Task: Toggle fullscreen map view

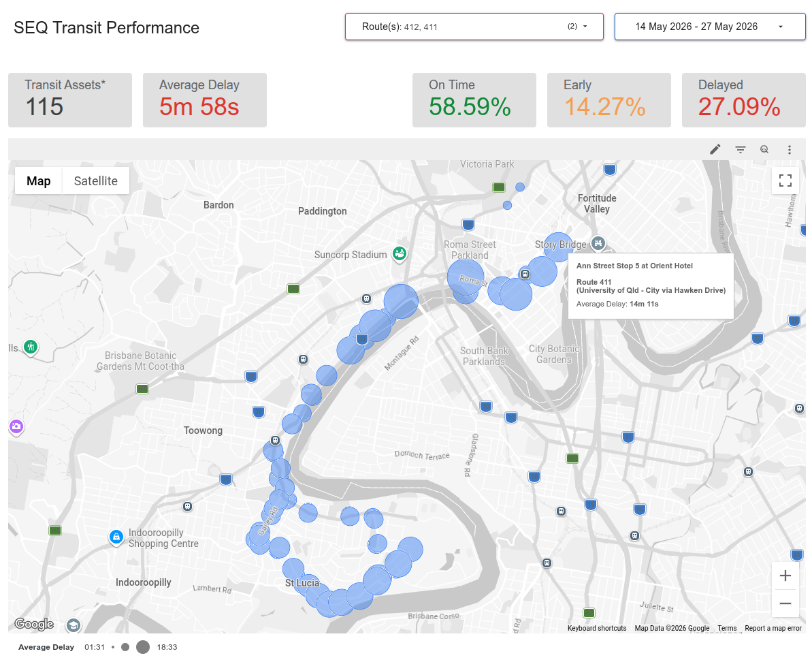Action: 785,180
